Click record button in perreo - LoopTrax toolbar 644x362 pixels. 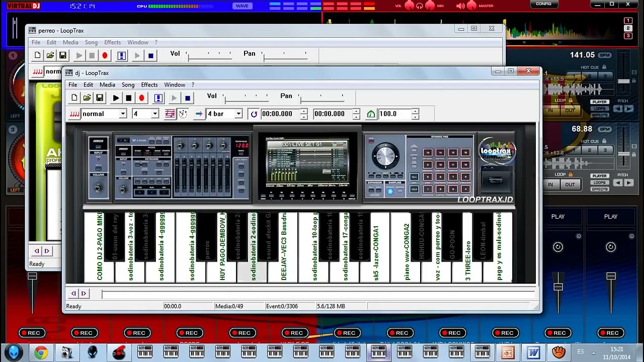point(105,55)
